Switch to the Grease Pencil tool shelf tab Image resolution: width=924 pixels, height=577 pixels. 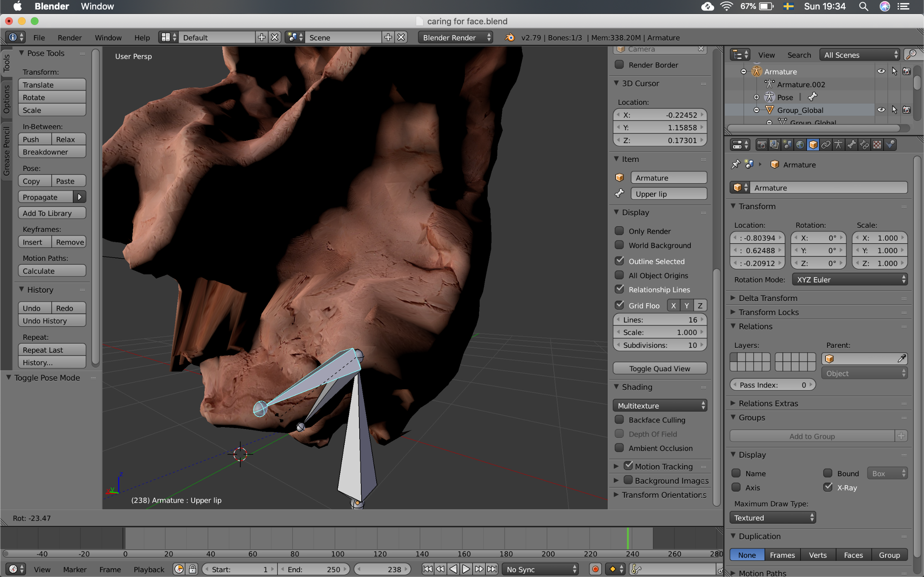6,151
